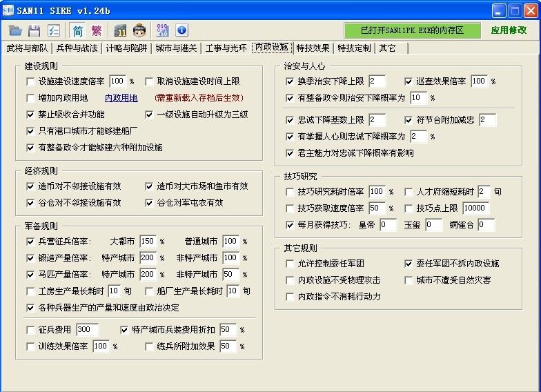Click the 技巧点上限 field showing 10000
541x392 pixels.
pos(475,208)
